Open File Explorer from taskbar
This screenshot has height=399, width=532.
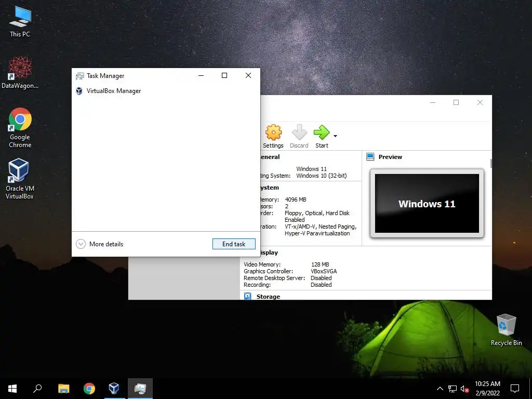click(x=63, y=389)
